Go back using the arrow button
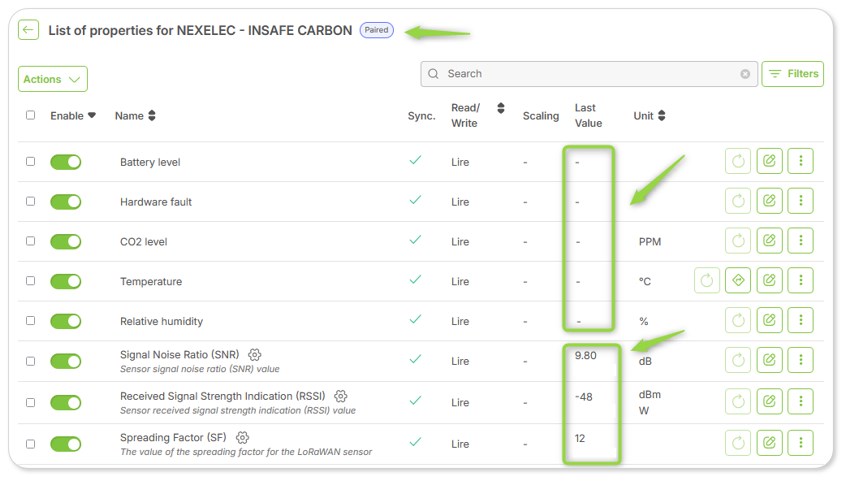Image resolution: width=845 pixels, height=481 pixels. [x=28, y=30]
